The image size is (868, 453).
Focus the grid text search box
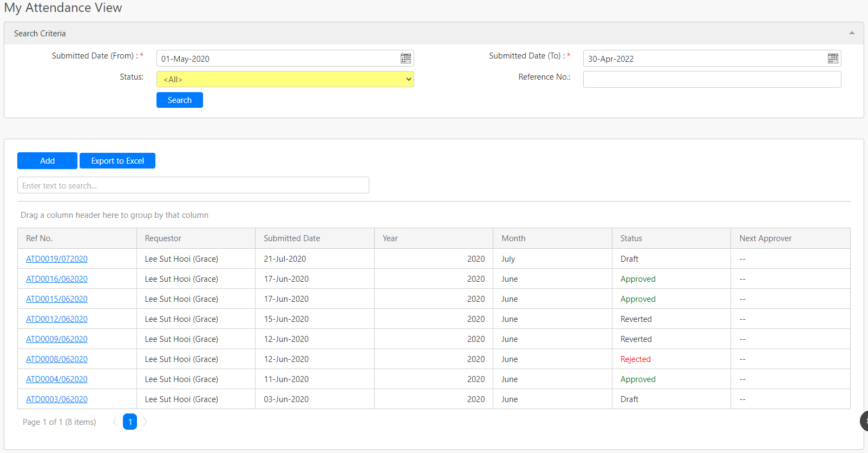[x=193, y=185]
